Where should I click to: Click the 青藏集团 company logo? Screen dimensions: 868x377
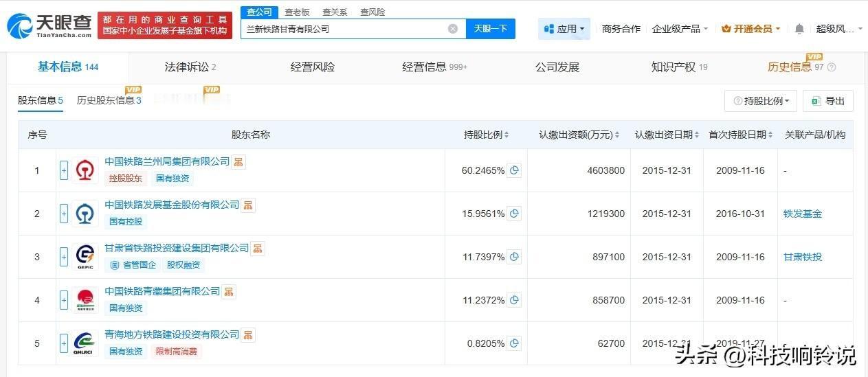tap(86, 300)
